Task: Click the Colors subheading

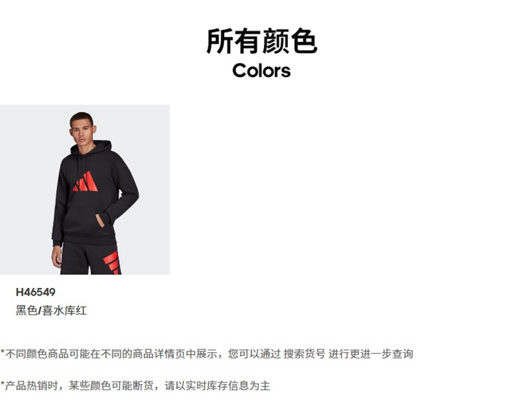Action: tap(262, 71)
